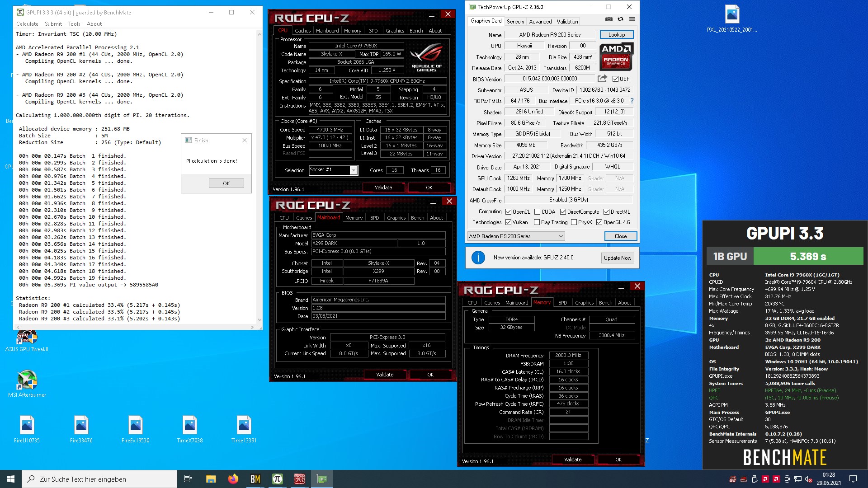
Task: Open Bench tab in CPU-Z Mainboard window
Action: point(417,218)
